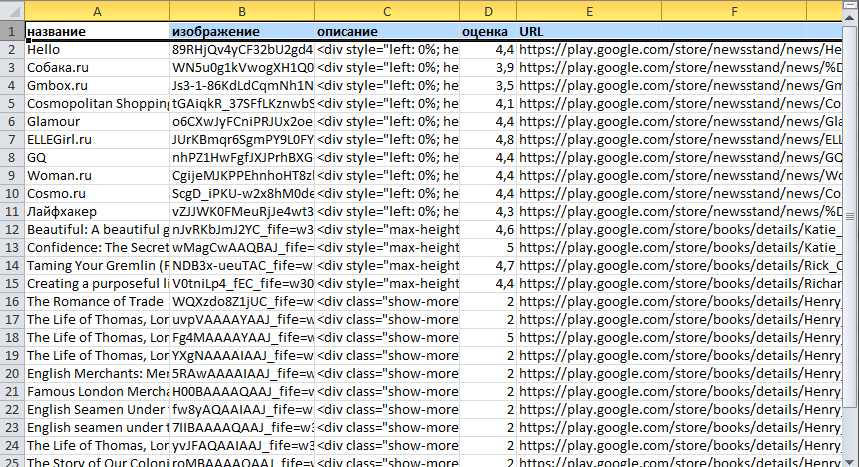The height and width of the screenshot is (467, 859).
Task: Select cell 'Gmbox.ru'
Action: (x=97, y=86)
